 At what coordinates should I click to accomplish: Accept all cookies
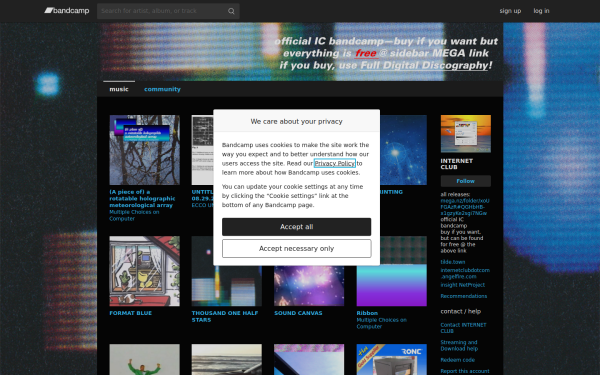pos(297,227)
